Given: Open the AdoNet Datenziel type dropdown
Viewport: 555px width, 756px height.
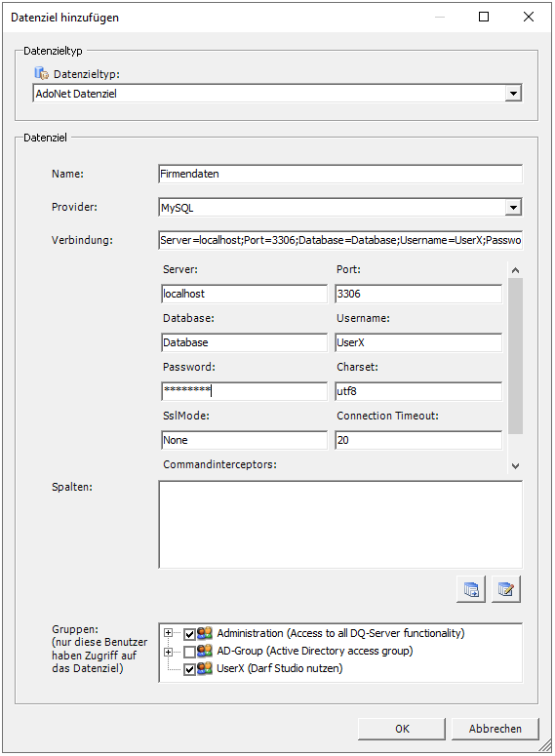Looking at the screenshot, I should [x=513, y=93].
